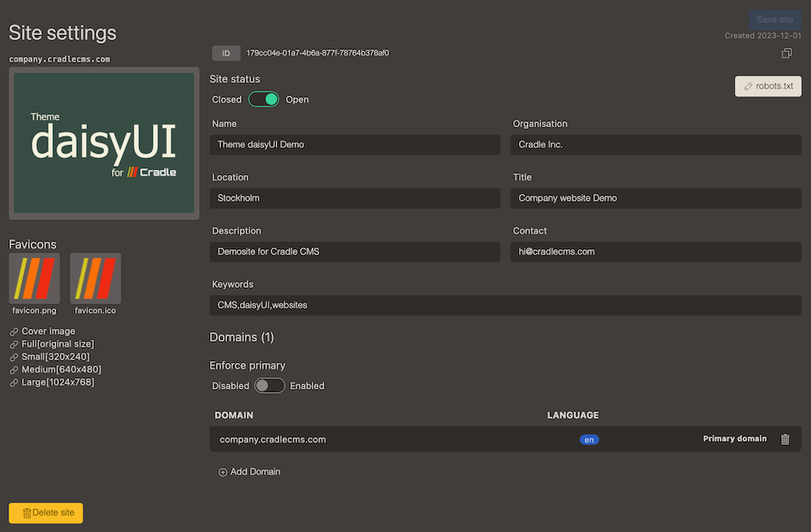This screenshot has width=811, height=532.
Task: Click the 'en' language badge
Action: [589, 440]
